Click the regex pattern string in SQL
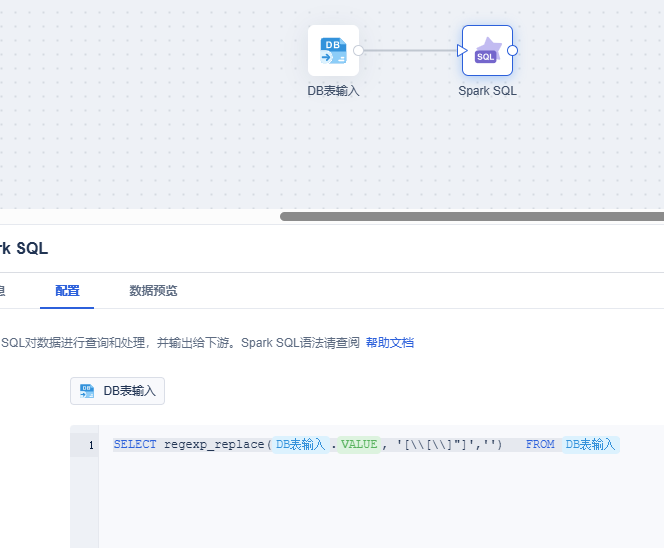This screenshot has width=664, height=548. click(438, 444)
